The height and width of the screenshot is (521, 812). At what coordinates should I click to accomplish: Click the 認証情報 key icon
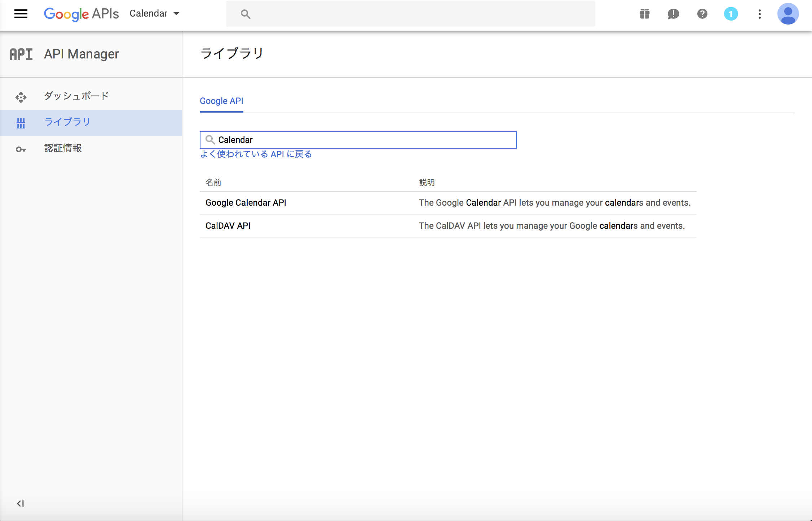pos(21,149)
